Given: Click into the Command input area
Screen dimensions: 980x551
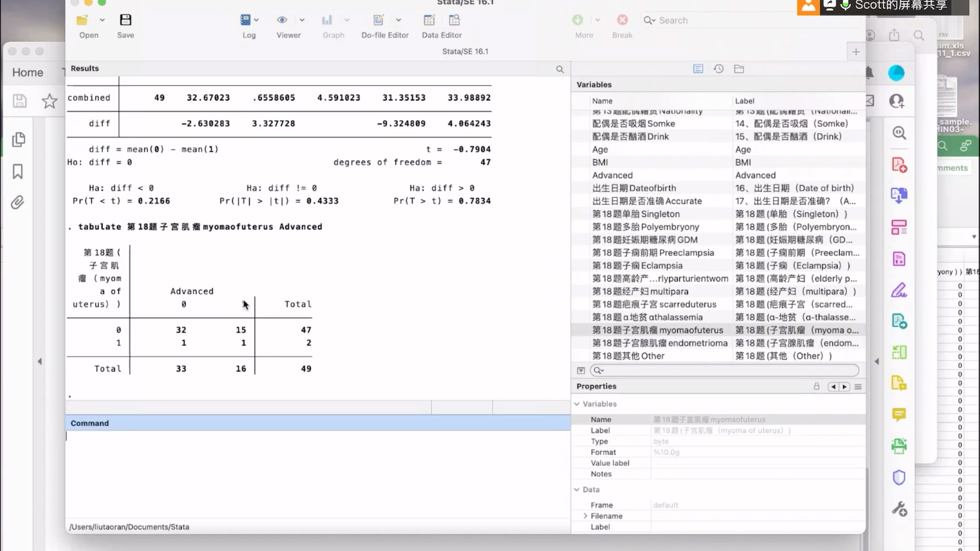Looking at the screenshot, I should (318, 474).
